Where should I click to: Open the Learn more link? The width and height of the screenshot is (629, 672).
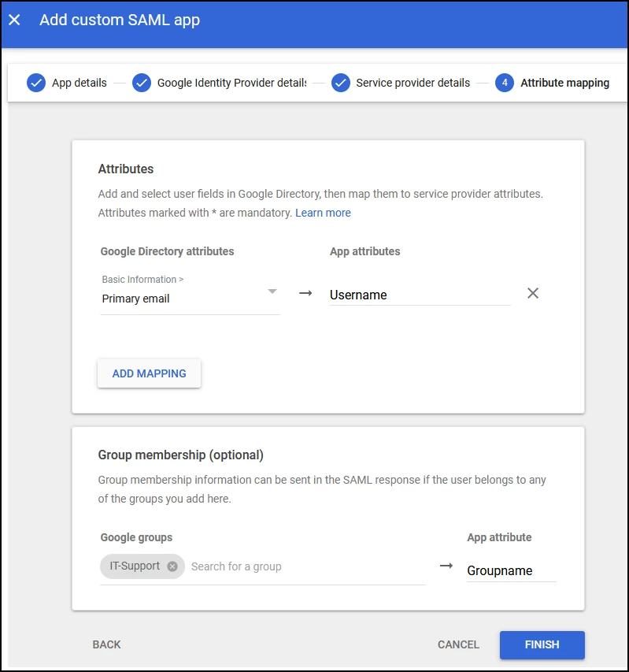pyautogui.click(x=323, y=213)
